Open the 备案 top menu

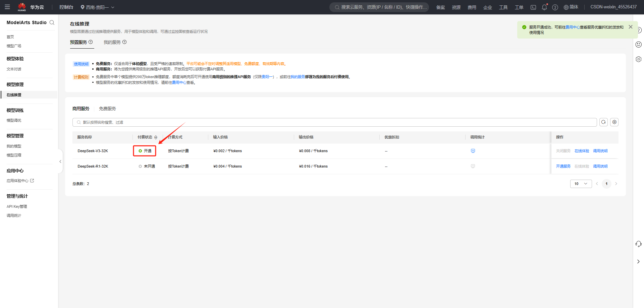(440, 7)
